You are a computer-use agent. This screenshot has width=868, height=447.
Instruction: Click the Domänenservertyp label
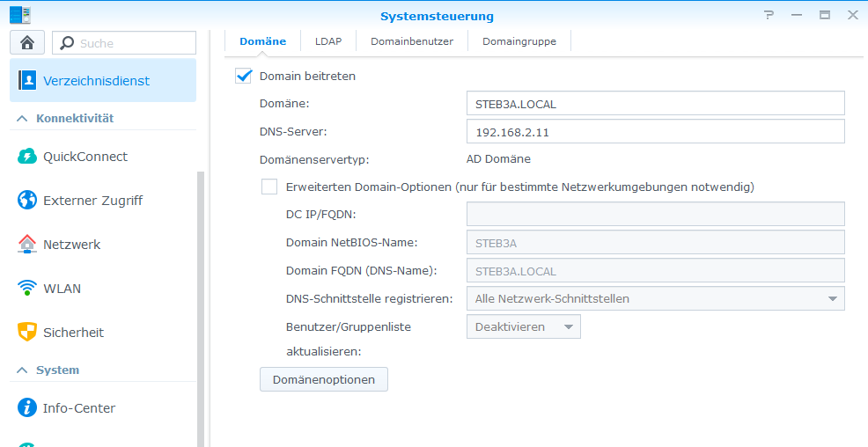click(x=314, y=160)
